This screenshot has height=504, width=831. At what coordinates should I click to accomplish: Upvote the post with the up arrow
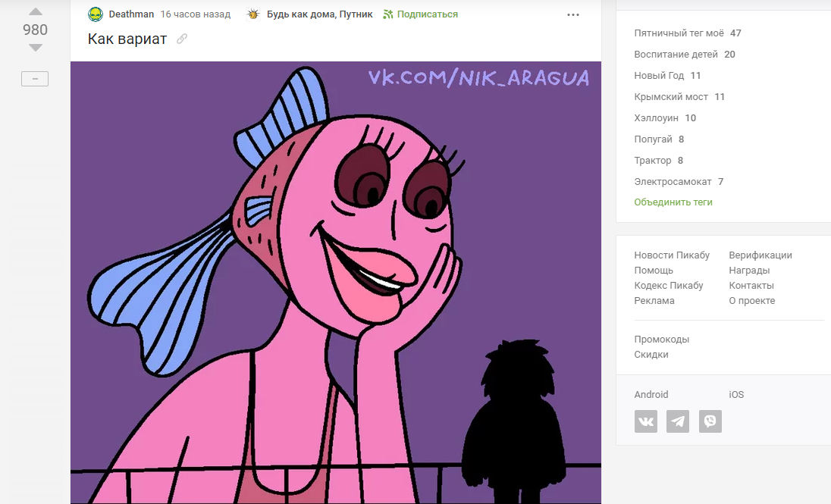[x=35, y=12]
